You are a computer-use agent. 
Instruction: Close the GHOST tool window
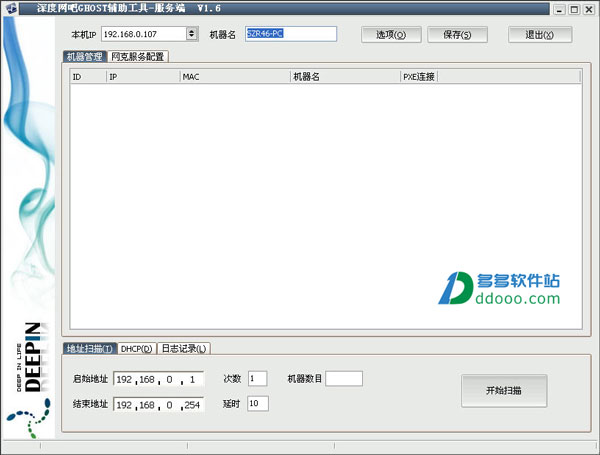[x=589, y=10]
